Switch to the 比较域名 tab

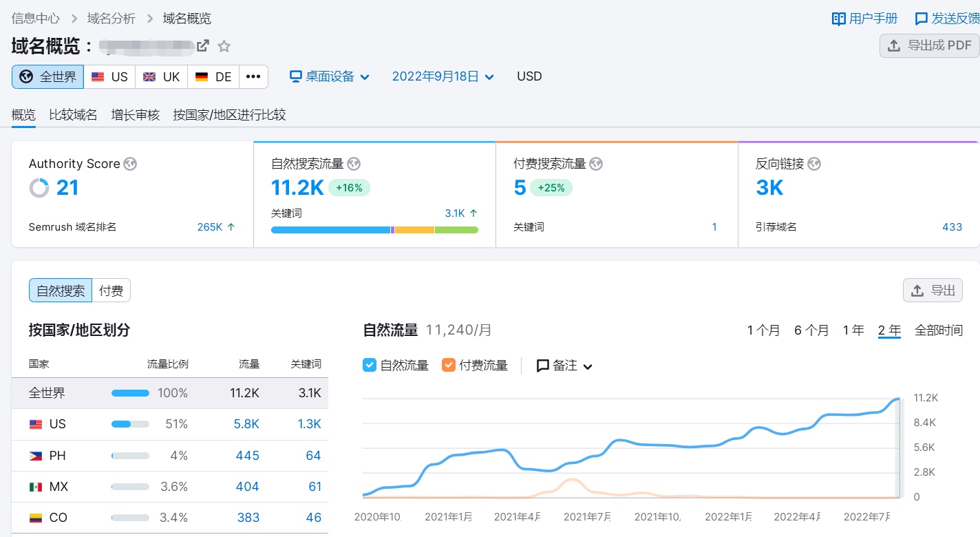click(73, 114)
